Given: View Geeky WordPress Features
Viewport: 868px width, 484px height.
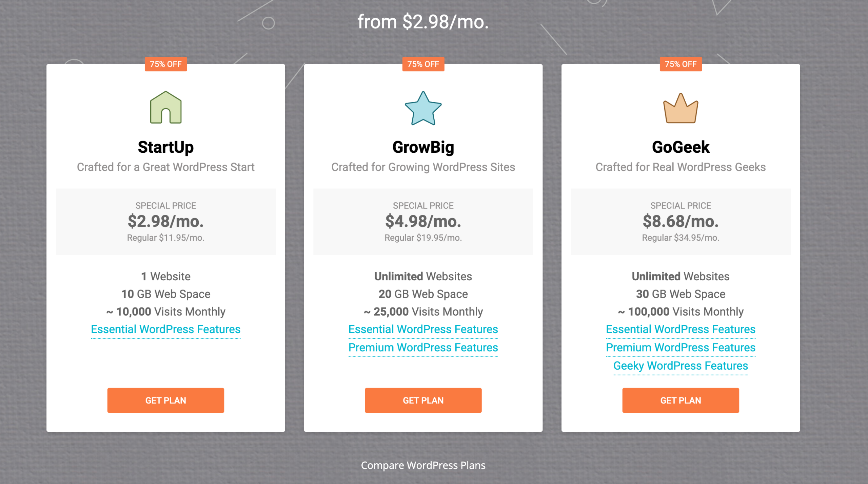Looking at the screenshot, I should coord(680,366).
